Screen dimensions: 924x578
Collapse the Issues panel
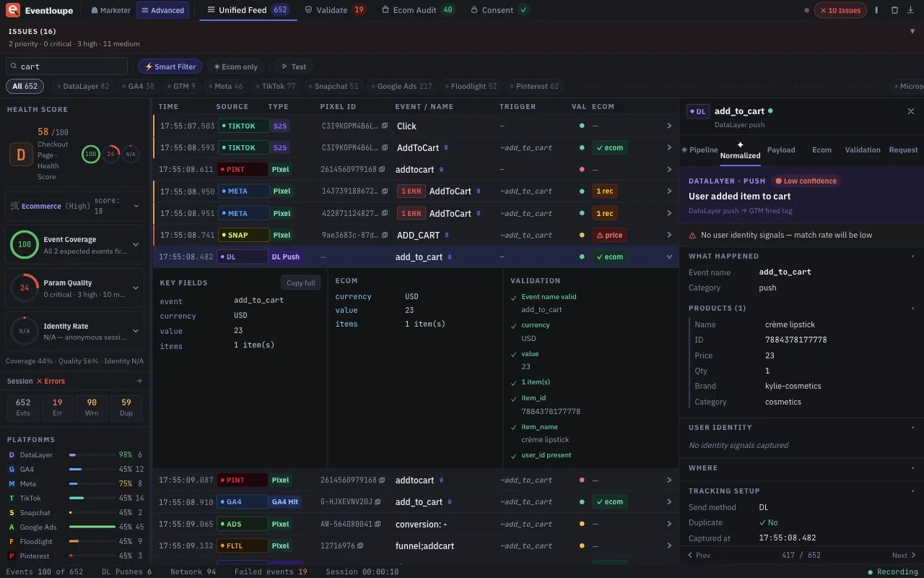click(x=912, y=32)
